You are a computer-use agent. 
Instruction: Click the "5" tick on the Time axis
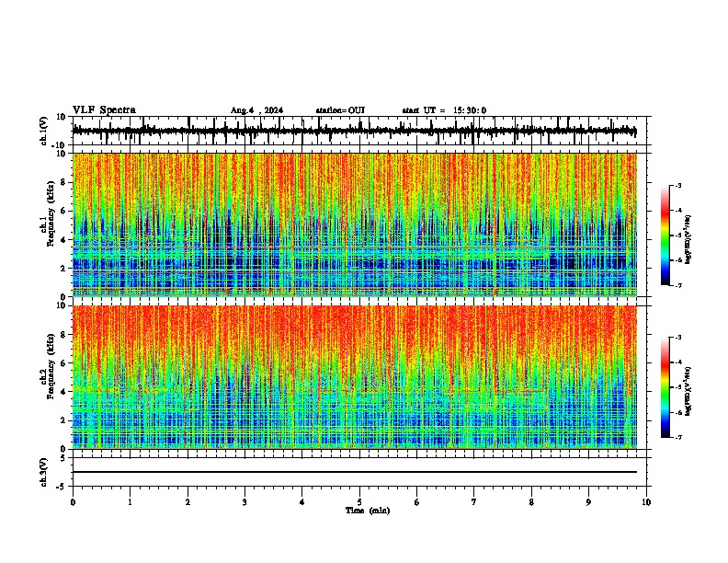(359, 502)
